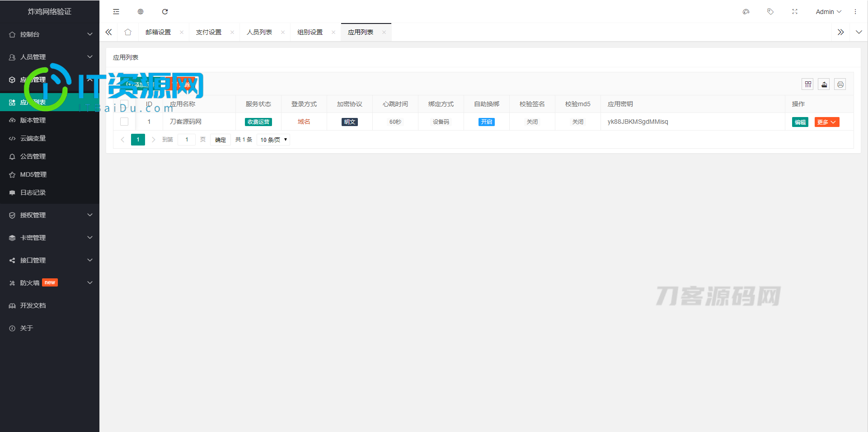Screen dimensions: 868x432
Task: Open the three-dot more menu at top right
Action: 855,12
